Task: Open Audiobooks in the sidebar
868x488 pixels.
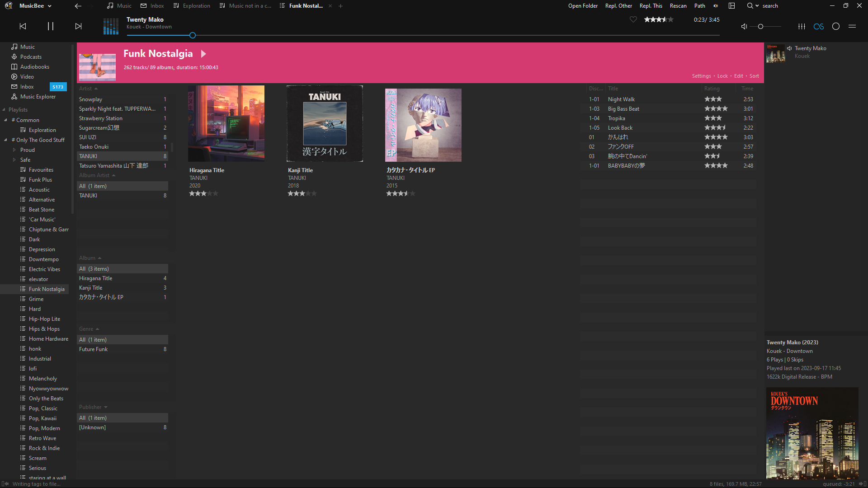Action: pos(34,67)
